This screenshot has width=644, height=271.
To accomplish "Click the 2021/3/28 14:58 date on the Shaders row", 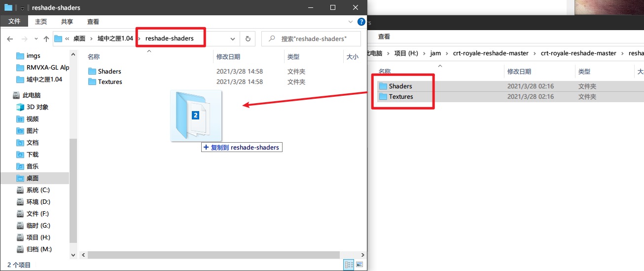I will (240, 72).
